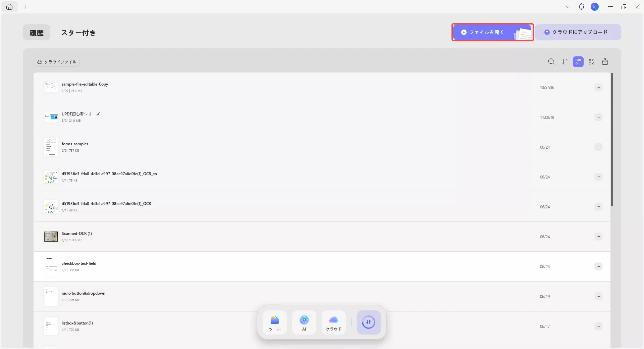Toggle the クラウドファイル filter

[x=57, y=62]
